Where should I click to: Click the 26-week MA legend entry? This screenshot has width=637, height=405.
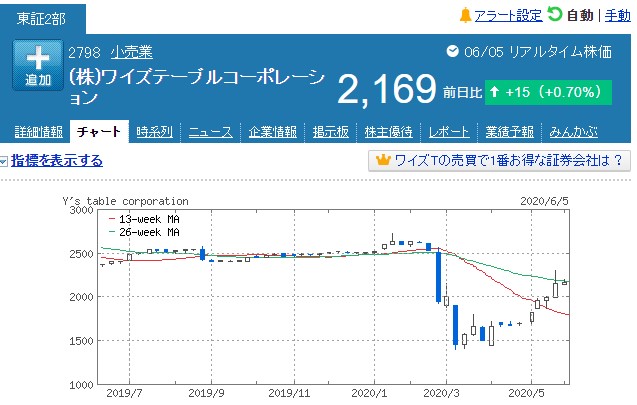pyautogui.click(x=145, y=232)
